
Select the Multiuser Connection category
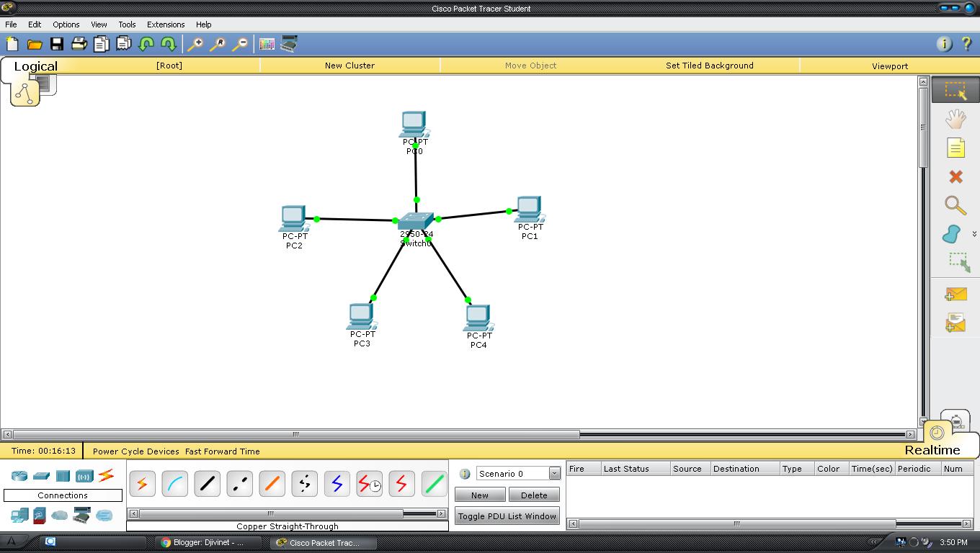104,516
